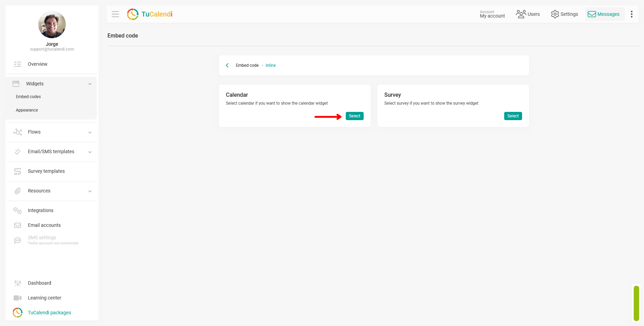This screenshot has height=326, width=644.
Task: Open My account menu
Action: pos(492,14)
